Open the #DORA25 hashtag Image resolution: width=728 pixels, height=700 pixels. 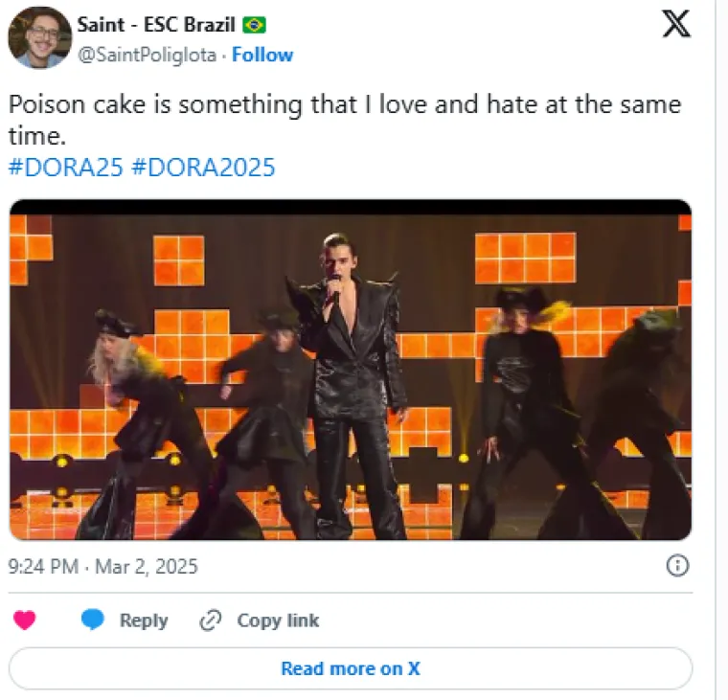click(x=65, y=168)
